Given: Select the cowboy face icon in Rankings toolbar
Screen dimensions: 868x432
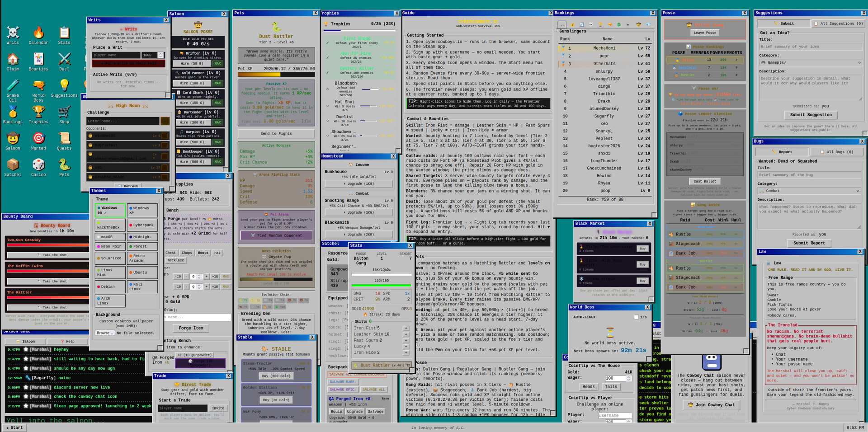Looking at the screenshot, I should tap(638, 24).
